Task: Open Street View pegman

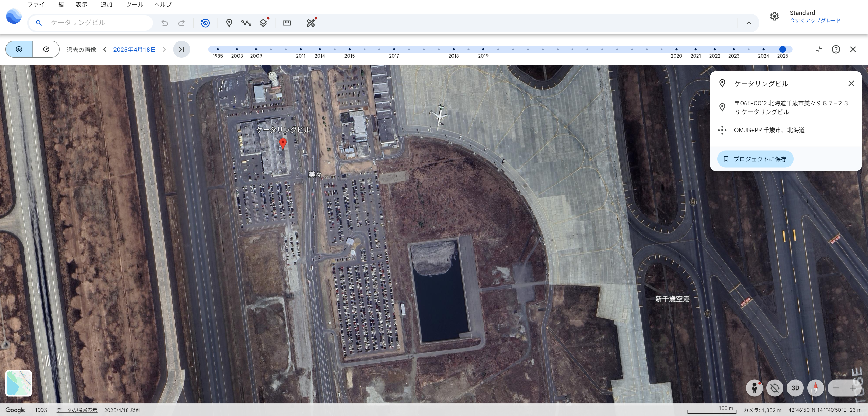Action: coord(754,388)
